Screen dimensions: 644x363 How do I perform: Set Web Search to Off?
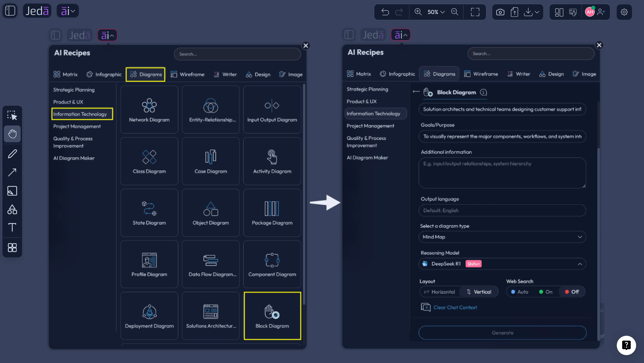[x=572, y=292]
